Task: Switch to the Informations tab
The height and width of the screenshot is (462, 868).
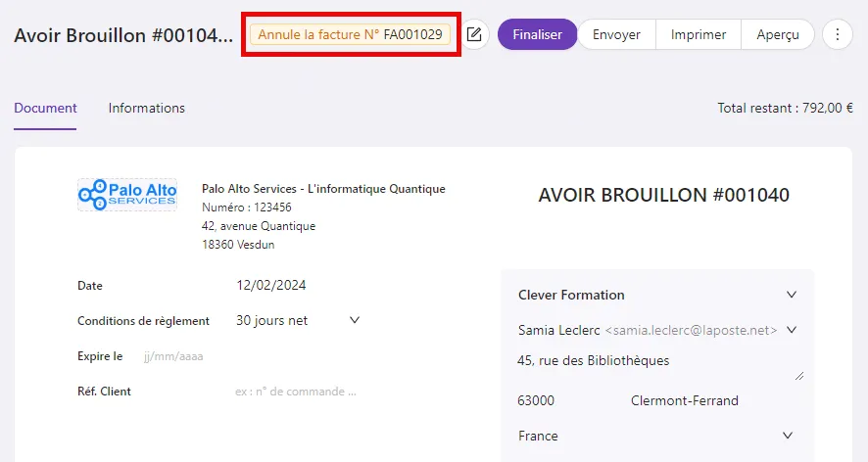Action: pyautogui.click(x=147, y=108)
